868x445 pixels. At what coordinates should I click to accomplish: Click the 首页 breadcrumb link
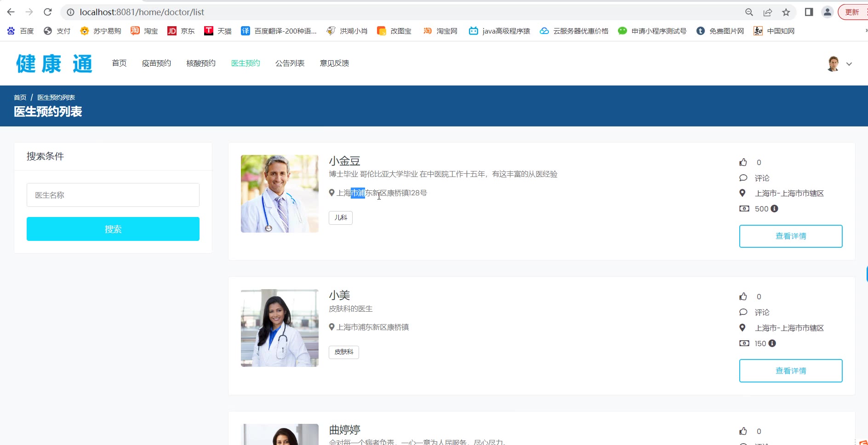[20, 97]
